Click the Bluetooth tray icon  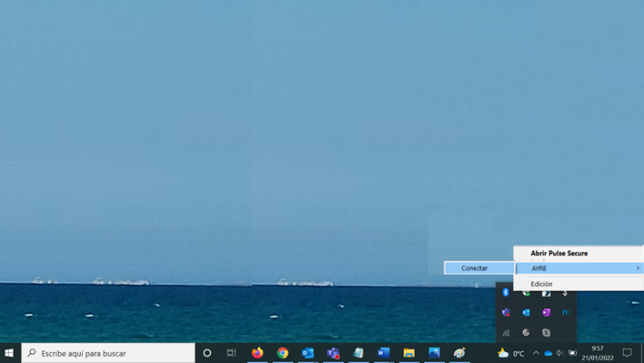pos(506,293)
